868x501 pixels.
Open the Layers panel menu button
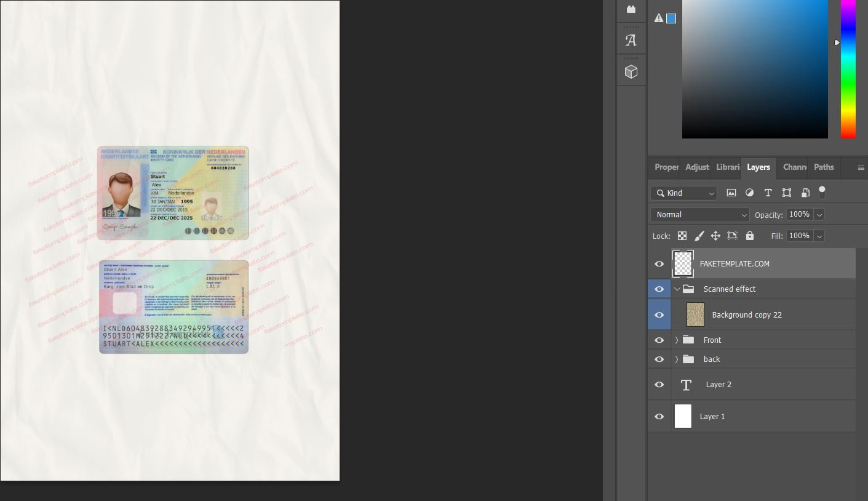(860, 167)
